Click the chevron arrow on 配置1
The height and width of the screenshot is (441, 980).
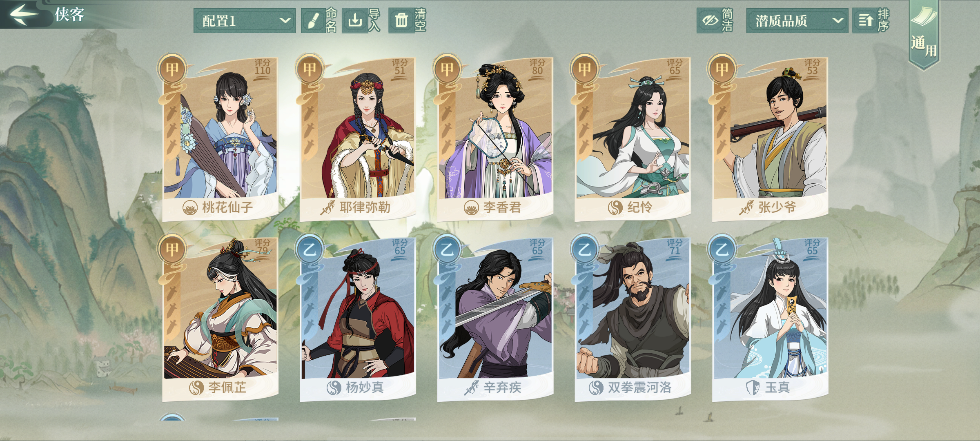285,20
